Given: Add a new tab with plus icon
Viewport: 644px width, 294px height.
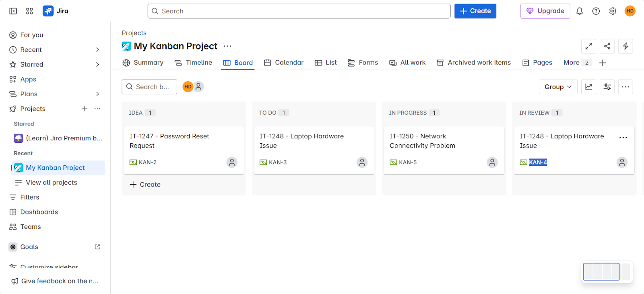Looking at the screenshot, I should click(603, 63).
